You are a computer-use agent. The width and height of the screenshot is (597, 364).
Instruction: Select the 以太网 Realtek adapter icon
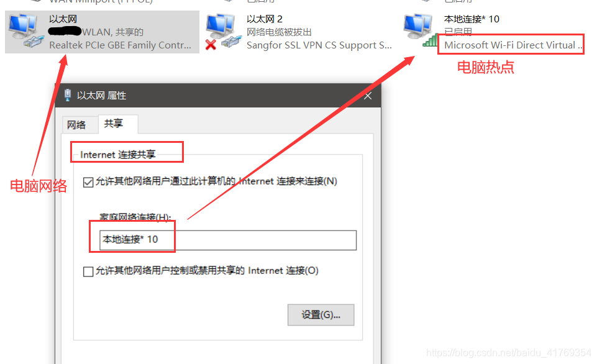26,31
